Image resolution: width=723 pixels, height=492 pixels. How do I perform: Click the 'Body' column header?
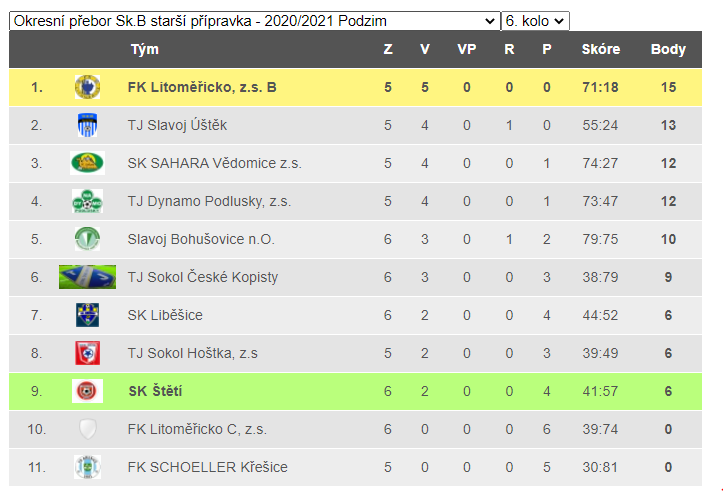[x=668, y=49]
